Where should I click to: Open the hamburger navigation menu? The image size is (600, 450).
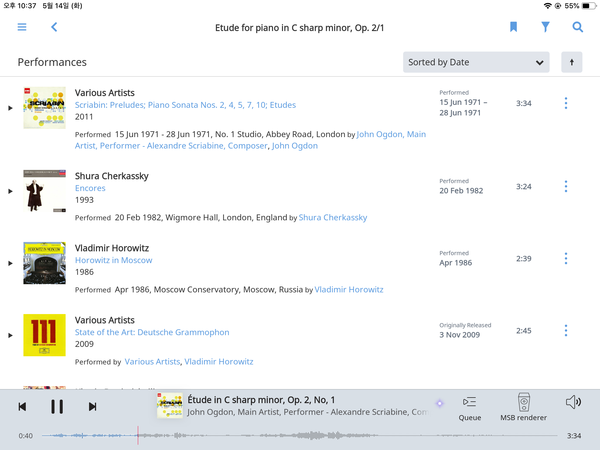(x=22, y=27)
